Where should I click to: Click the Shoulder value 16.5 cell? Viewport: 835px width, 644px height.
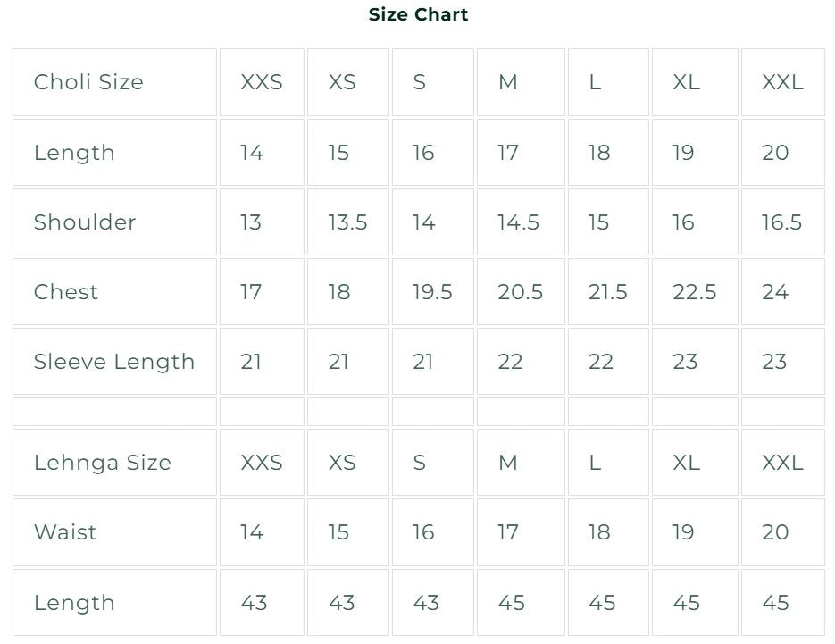pyautogui.click(x=783, y=222)
